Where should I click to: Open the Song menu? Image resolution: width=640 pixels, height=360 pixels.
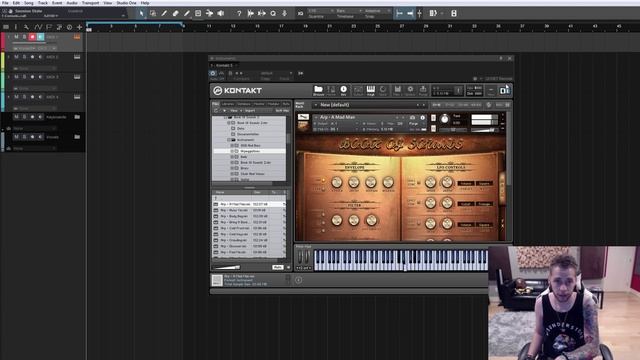click(29, 3)
